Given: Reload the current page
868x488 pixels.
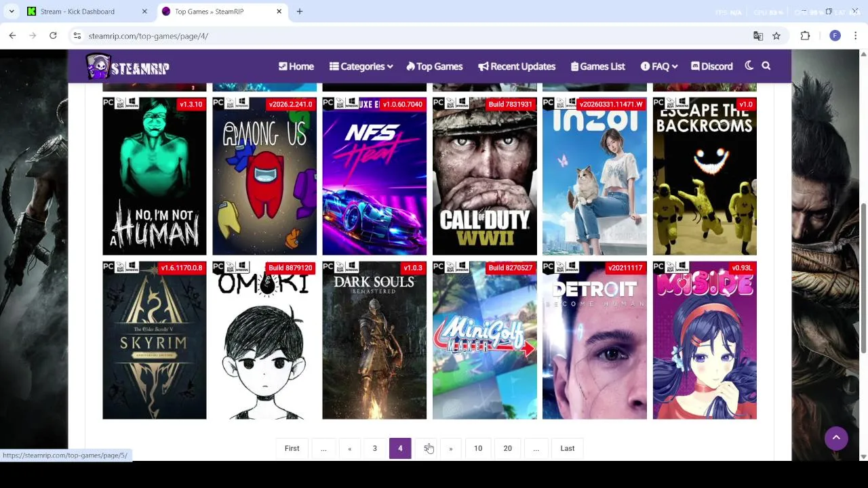Looking at the screenshot, I should (x=53, y=36).
